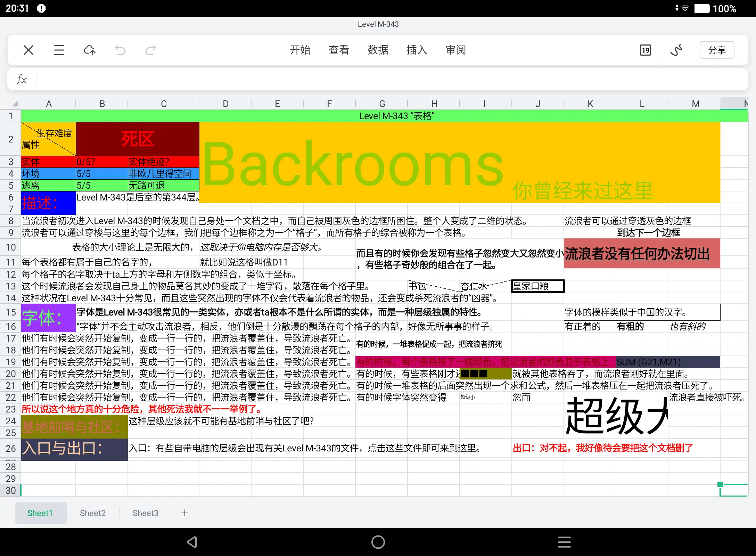Image resolution: width=756 pixels, height=556 pixels.
Task: Select cell 实体绝迹?
Action: pyautogui.click(x=163, y=162)
